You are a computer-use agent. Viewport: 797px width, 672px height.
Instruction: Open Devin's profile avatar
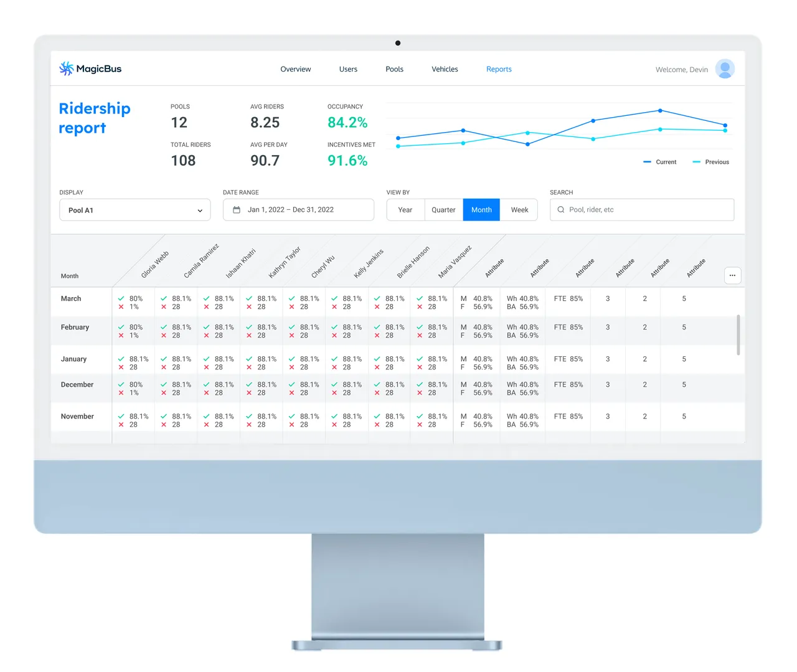click(725, 69)
